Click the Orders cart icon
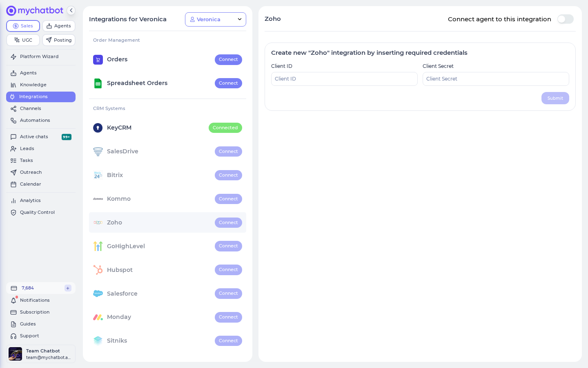The image size is (588, 368). tap(98, 60)
